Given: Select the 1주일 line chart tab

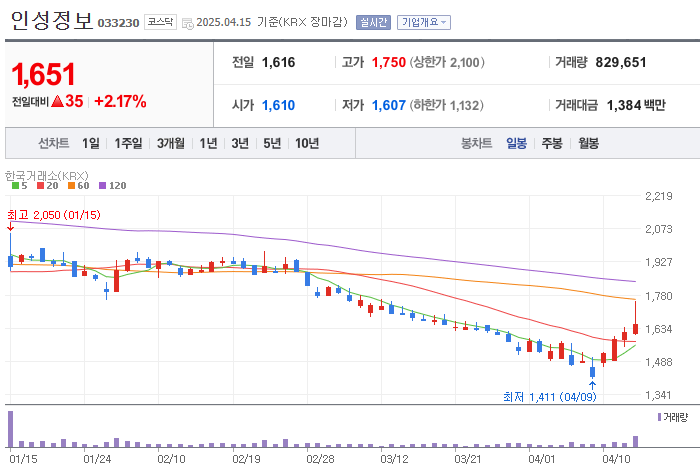Looking at the screenshot, I should 128,143.
